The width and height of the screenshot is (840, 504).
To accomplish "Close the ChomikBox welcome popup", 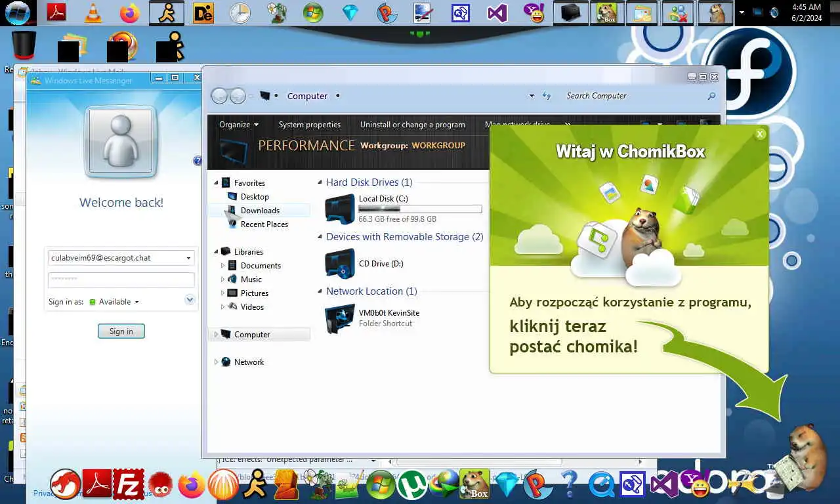I will pyautogui.click(x=760, y=134).
